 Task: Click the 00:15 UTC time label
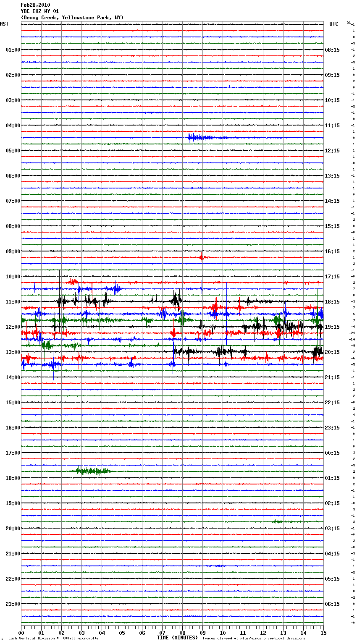(332, 453)
